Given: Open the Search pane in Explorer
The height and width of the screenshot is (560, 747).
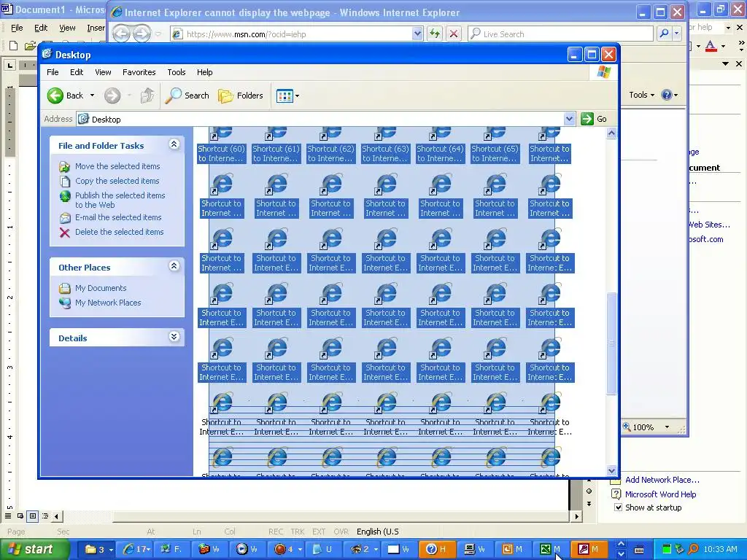Looking at the screenshot, I should point(187,96).
